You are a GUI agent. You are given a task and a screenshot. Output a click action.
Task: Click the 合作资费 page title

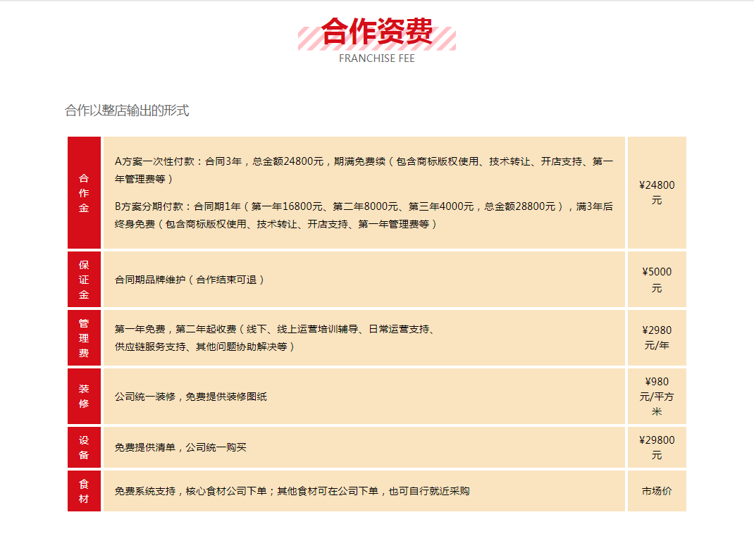(377, 32)
